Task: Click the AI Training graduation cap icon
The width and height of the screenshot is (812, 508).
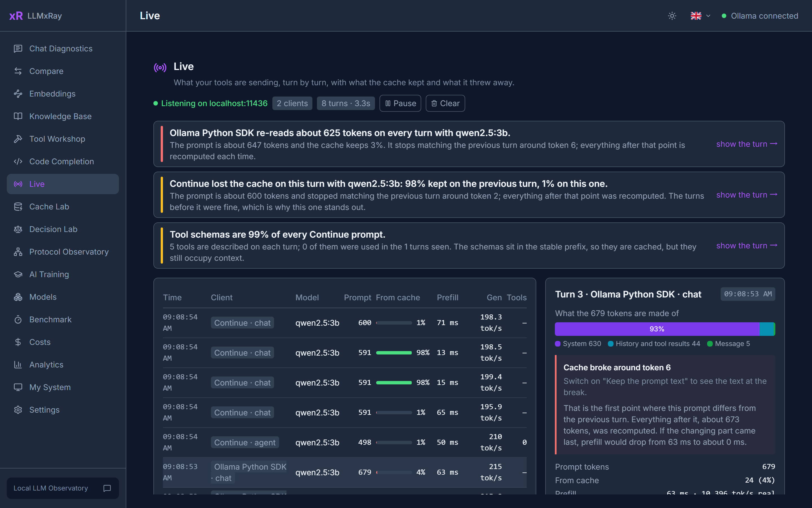Action: coord(18,274)
